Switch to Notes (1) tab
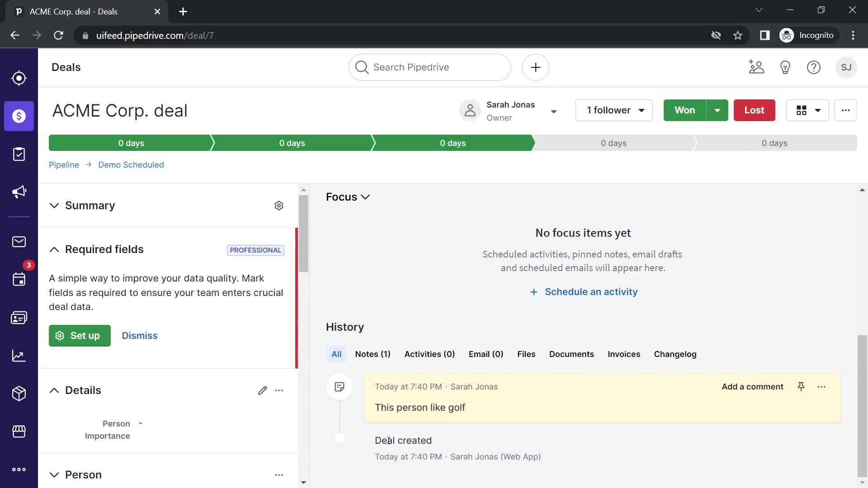 (x=373, y=354)
